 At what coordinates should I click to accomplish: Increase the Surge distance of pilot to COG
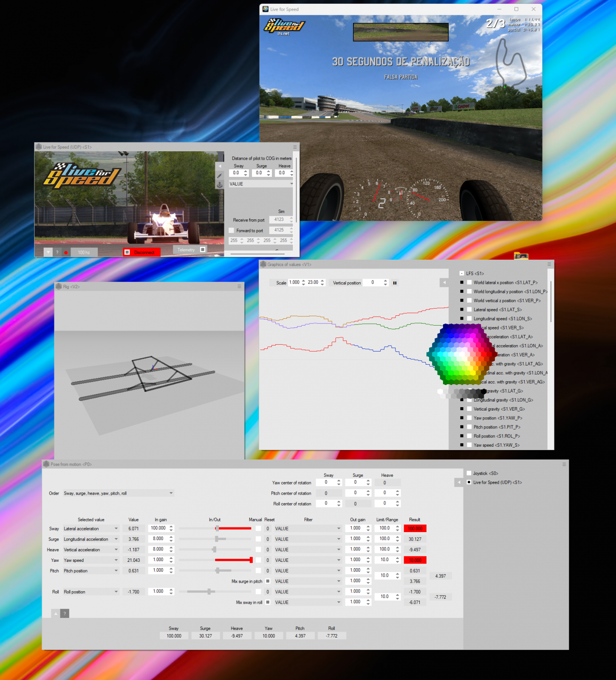tap(268, 171)
